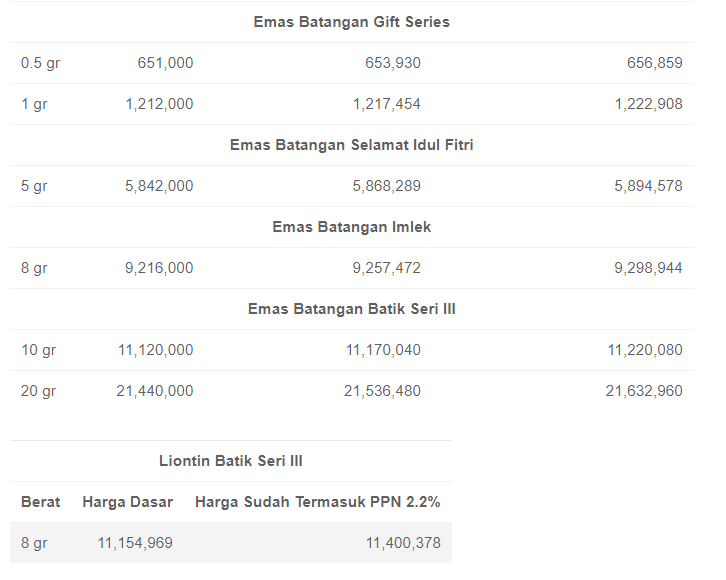Select the 653,930 price value

(393, 63)
